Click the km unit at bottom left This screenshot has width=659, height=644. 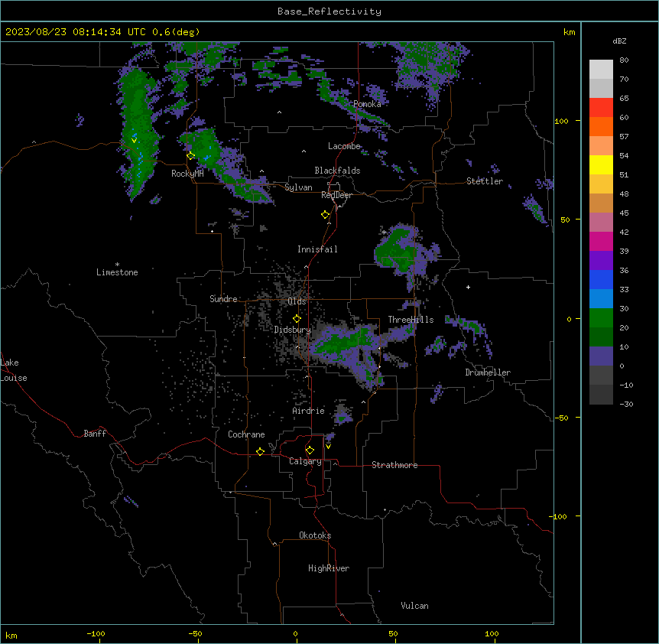pyautogui.click(x=11, y=635)
